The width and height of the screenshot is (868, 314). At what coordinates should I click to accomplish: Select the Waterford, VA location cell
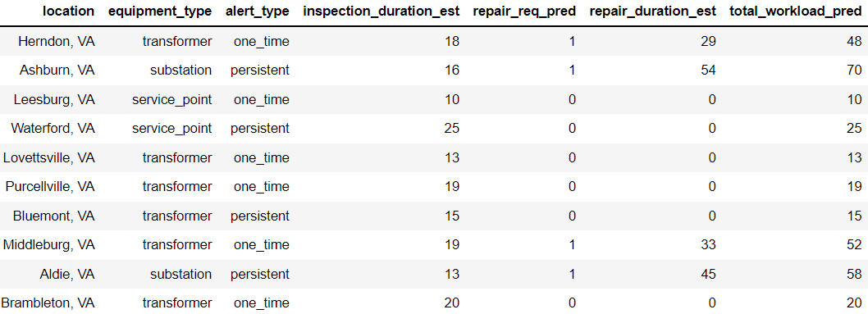tap(53, 128)
